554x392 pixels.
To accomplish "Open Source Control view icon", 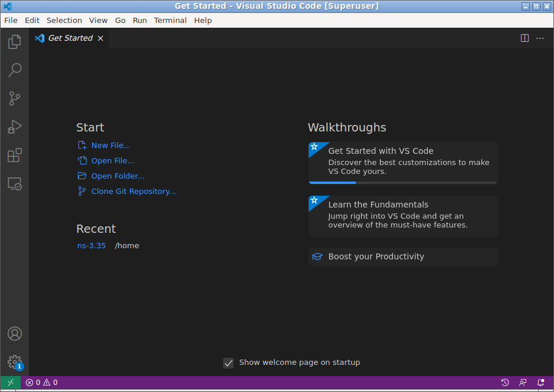I will tap(15, 98).
